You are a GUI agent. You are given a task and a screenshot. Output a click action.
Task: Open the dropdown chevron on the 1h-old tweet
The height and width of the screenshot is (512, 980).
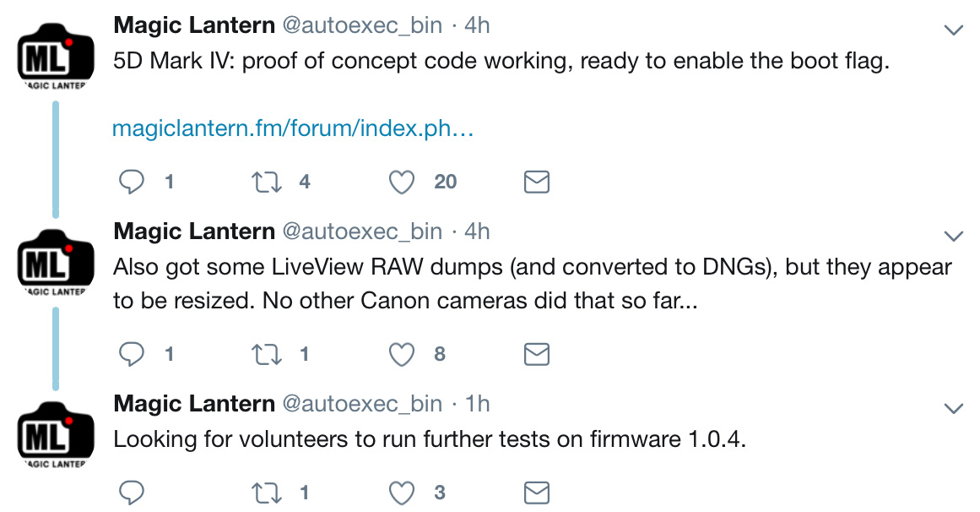click(953, 409)
